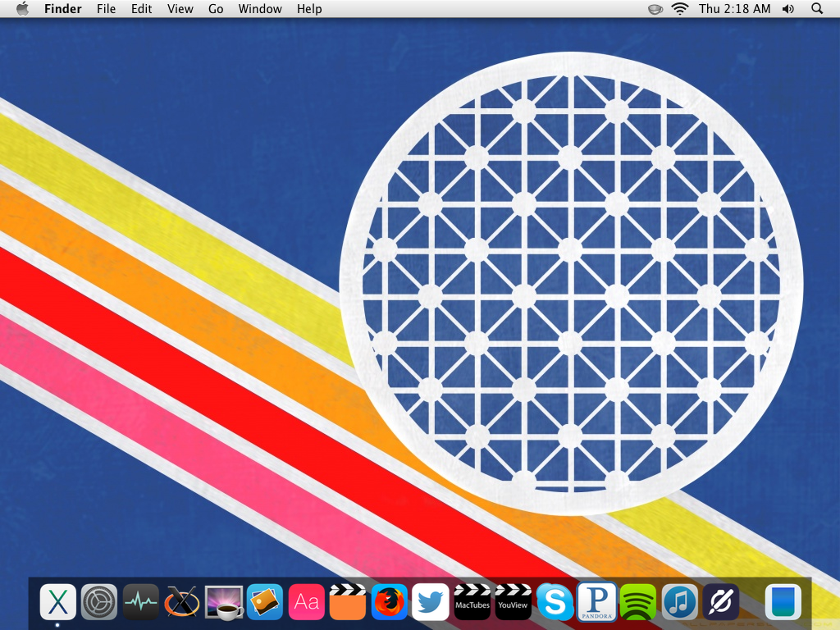840x630 pixels.
Task: Open the orange clapperboard app
Action: click(347, 601)
